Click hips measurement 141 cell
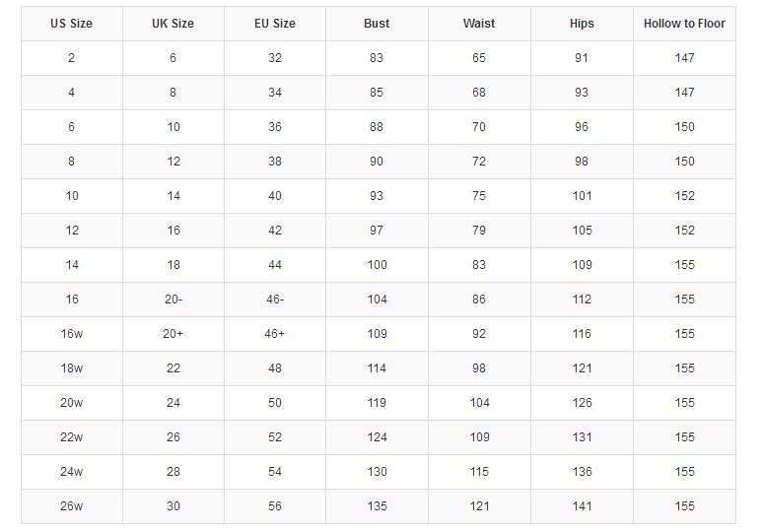This screenshot has width=762, height=532. pyautogui.click(x=582, y=506)
